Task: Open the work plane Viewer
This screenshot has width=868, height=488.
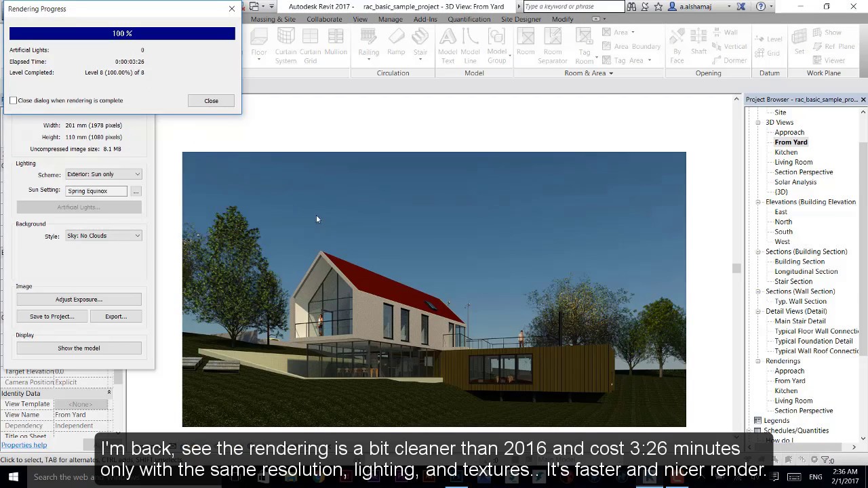Action: click(x=829, y=60)
